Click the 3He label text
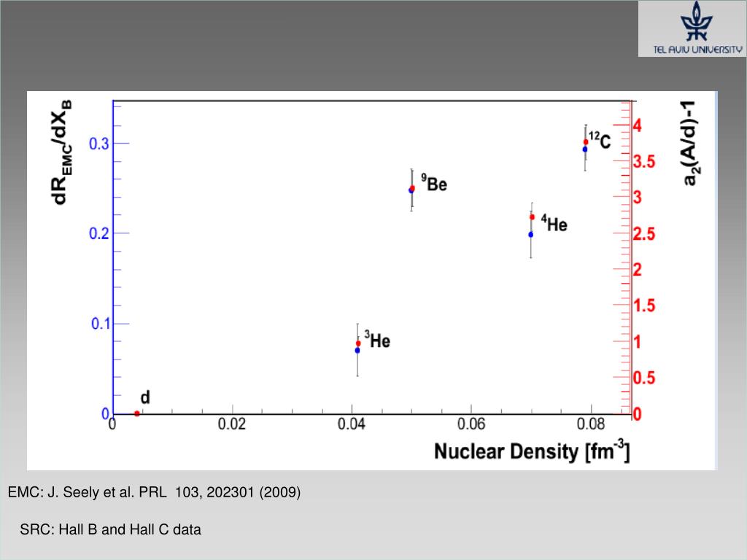This screenshot has width=747, height=560. tap(377, 340)
